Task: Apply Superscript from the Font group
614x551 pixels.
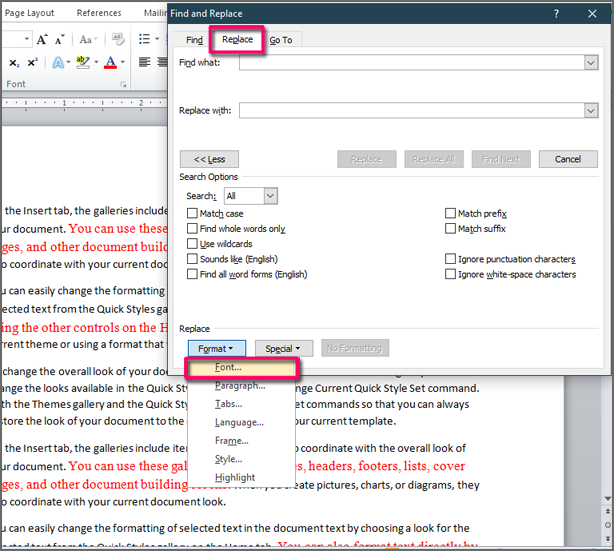Action: coord(33,63)
